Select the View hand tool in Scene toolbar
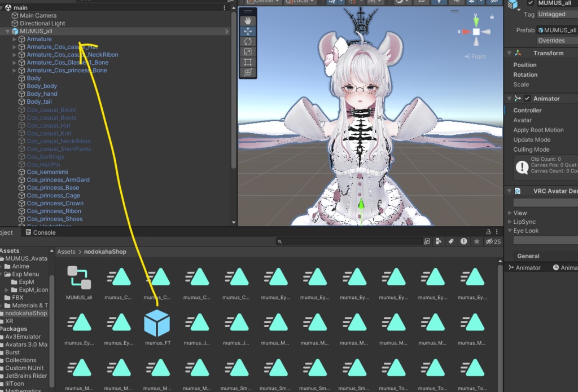This screenshot has height=392, width=578. [x=247, y=21]
